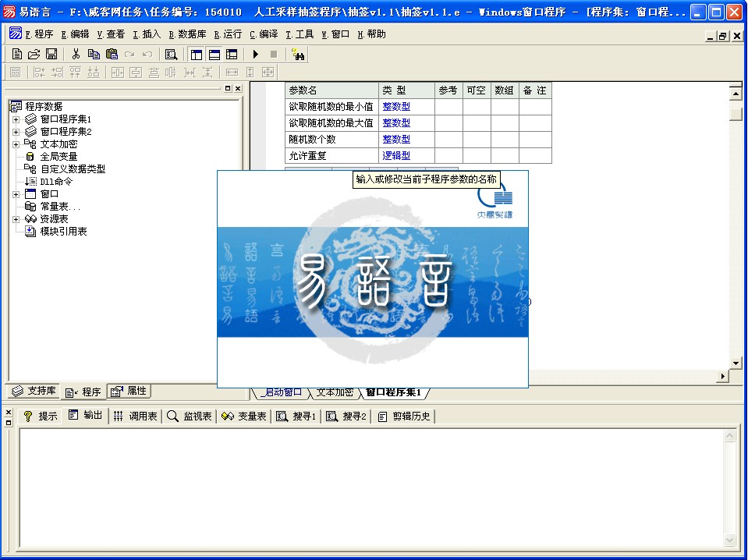Image resolution: width=748 pixels, height=560 pixels.
Task: Click the New file toolbar icon
Action: [17, 55]
